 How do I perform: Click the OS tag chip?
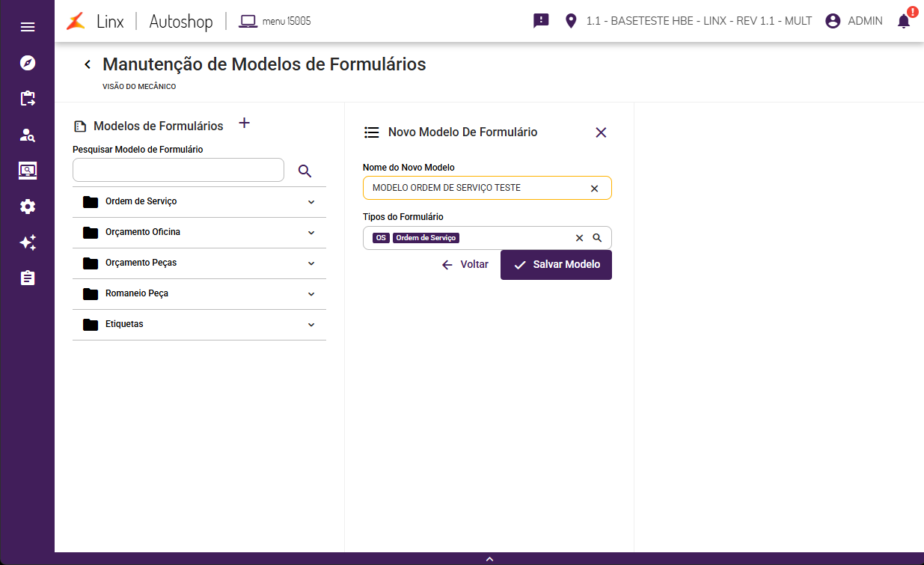click(381, 238)
